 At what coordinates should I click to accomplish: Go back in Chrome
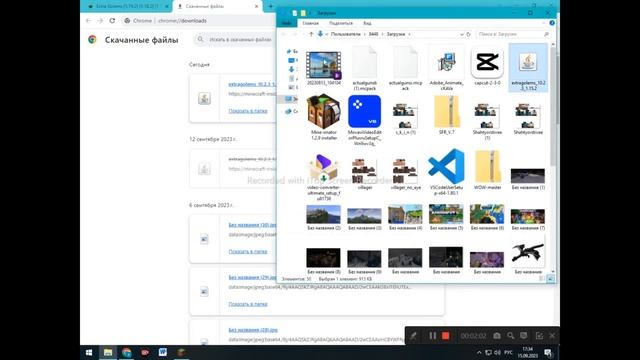coord(89,20)
